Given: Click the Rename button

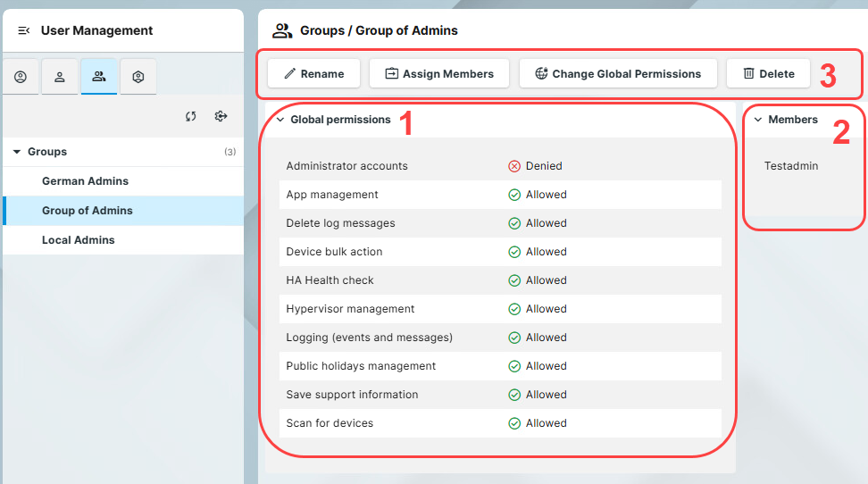Looking at the screenshot, I should click(x=313, y=74).
